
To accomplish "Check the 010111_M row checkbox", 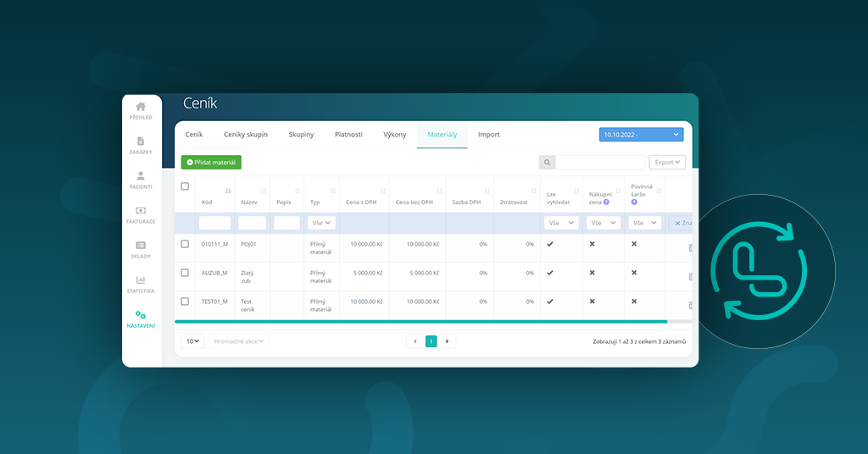I will [x=185, y=244].
